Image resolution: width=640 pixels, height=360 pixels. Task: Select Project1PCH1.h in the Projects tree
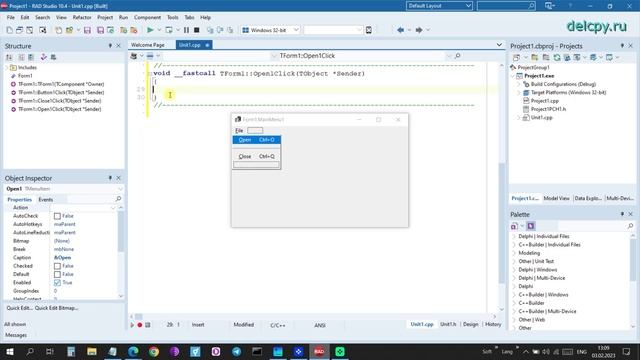click(x=548, y=109)
